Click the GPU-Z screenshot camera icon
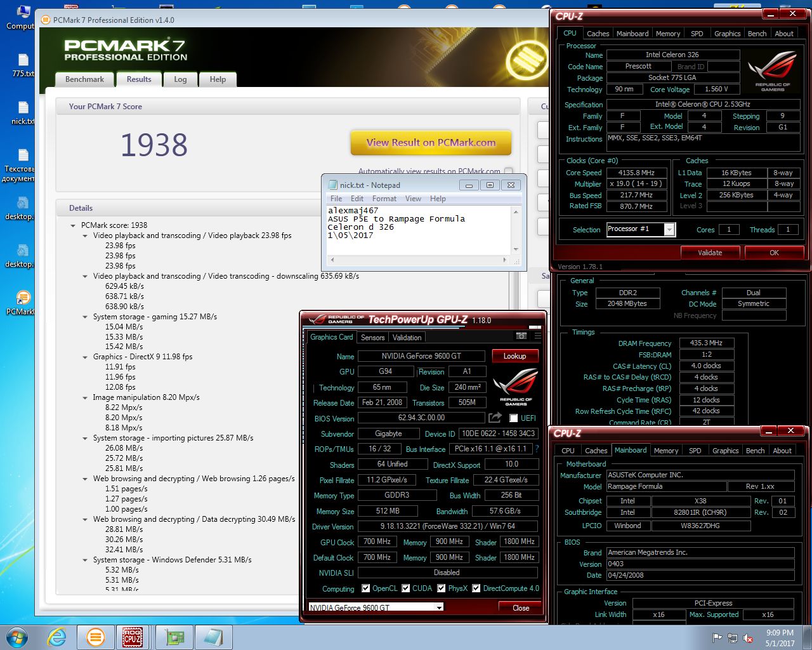This screenshot has height=650, width=812. 521,336
